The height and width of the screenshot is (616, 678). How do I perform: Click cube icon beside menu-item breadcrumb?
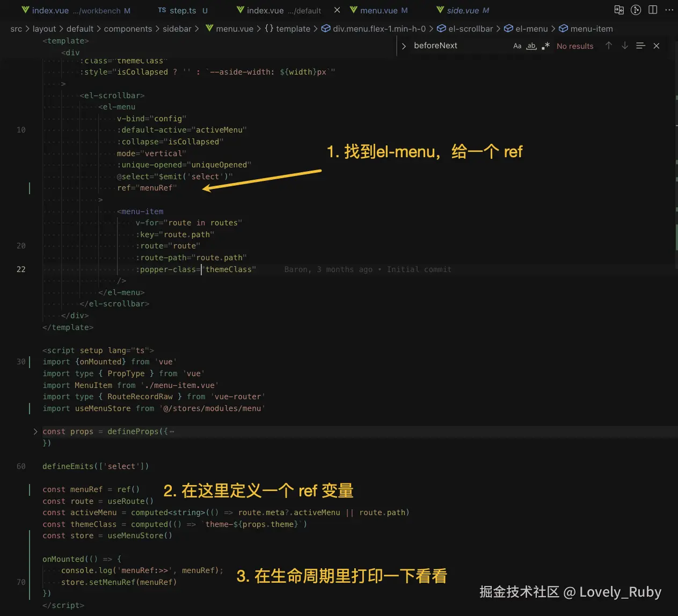click(x=563, y=28)
